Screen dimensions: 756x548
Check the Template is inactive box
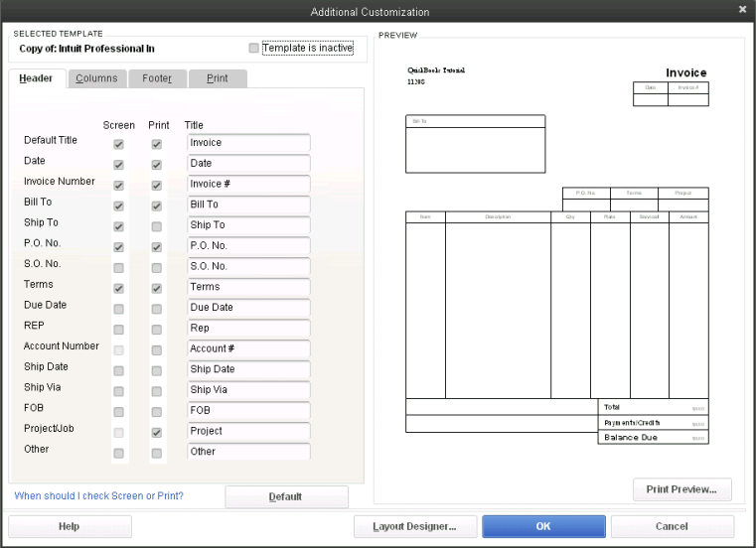coord(253,48)
